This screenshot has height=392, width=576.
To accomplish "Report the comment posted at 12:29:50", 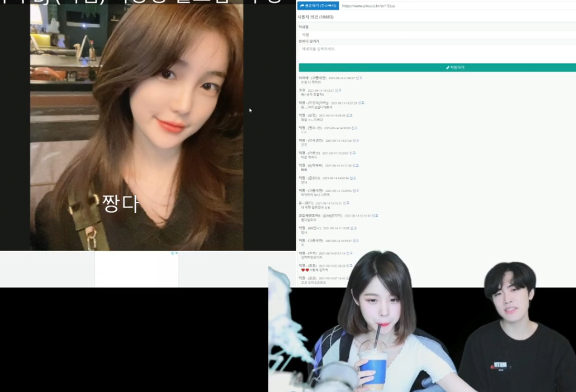I will coord(356,191).
